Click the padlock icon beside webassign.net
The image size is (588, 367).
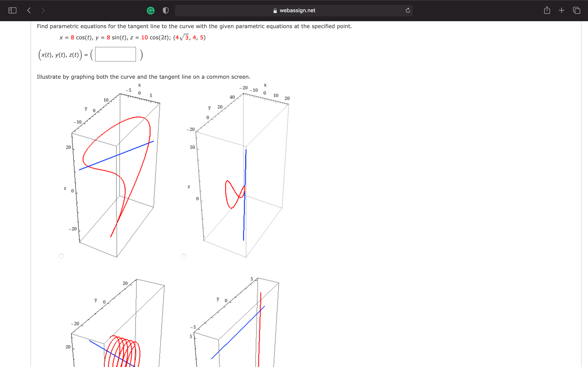tap(275, 10)
